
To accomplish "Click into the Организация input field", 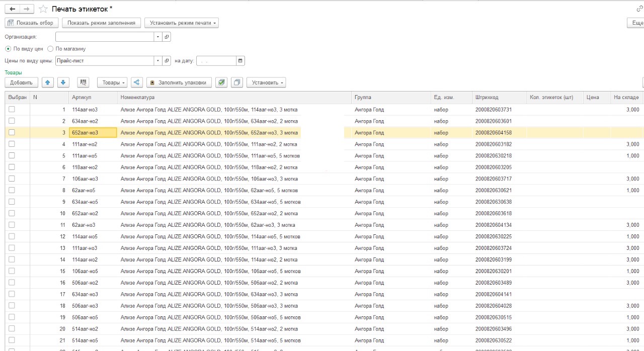I will 104,37.
